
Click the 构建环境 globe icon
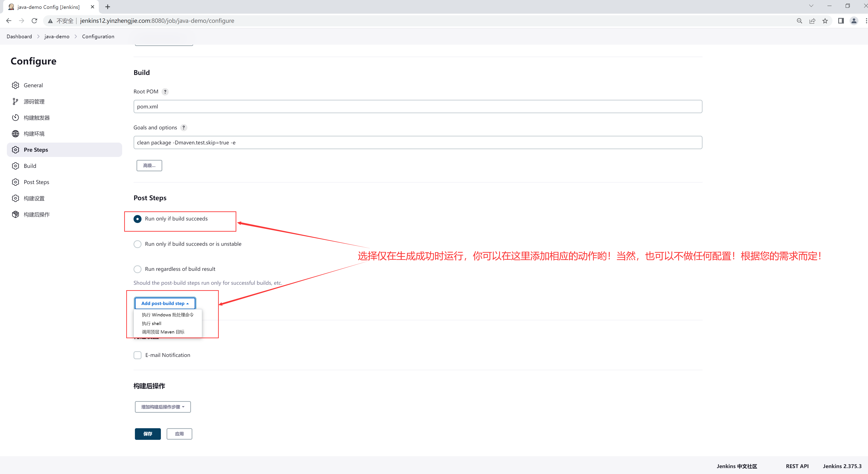pyautogui.click(x=15, y=134)
